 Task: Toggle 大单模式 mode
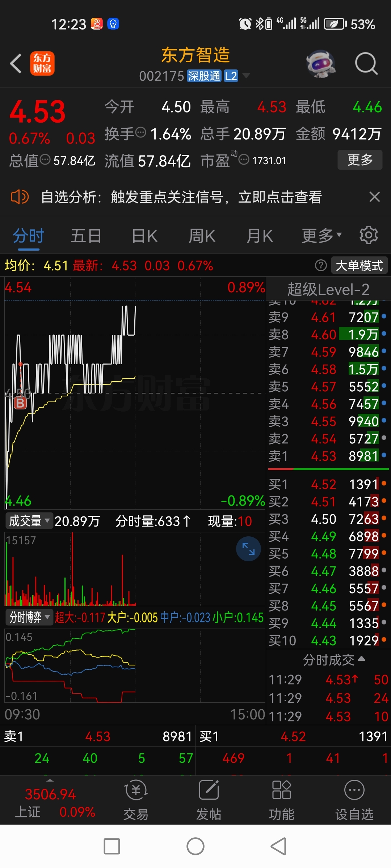359,265
